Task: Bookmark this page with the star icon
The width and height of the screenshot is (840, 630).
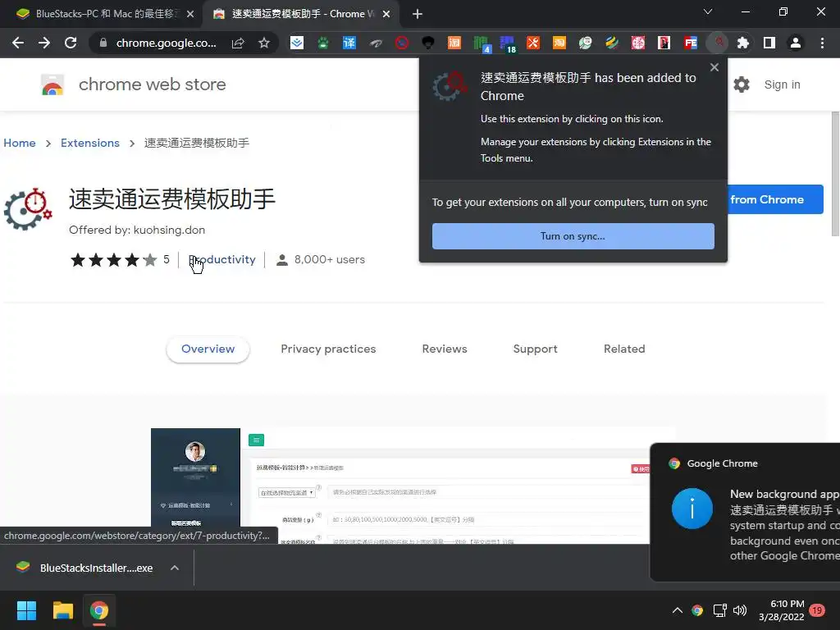Action: tap(263, 43)
